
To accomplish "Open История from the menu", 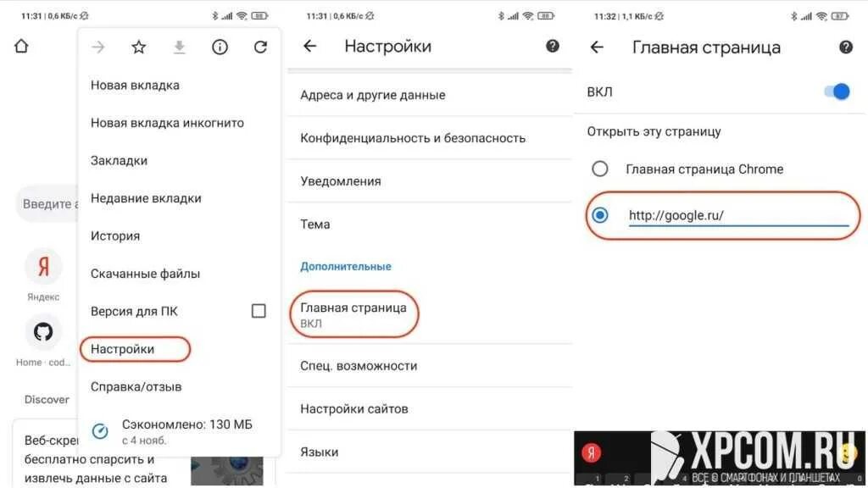I will tap(115, 236).
